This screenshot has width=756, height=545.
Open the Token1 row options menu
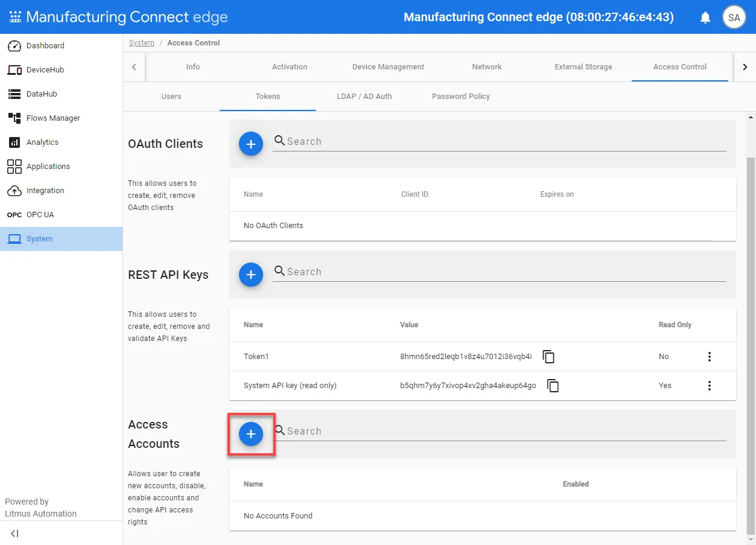pos(710,357)
